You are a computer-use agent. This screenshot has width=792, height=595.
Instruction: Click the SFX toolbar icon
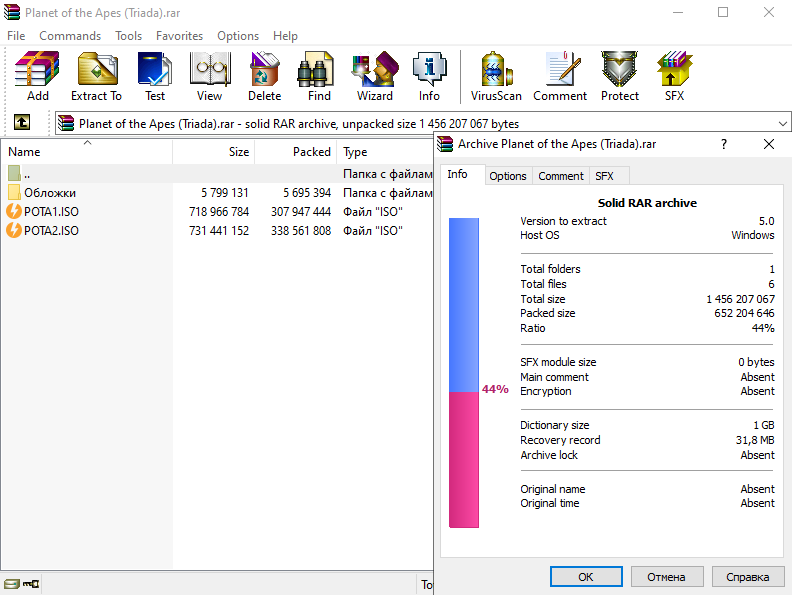(674, 76)
